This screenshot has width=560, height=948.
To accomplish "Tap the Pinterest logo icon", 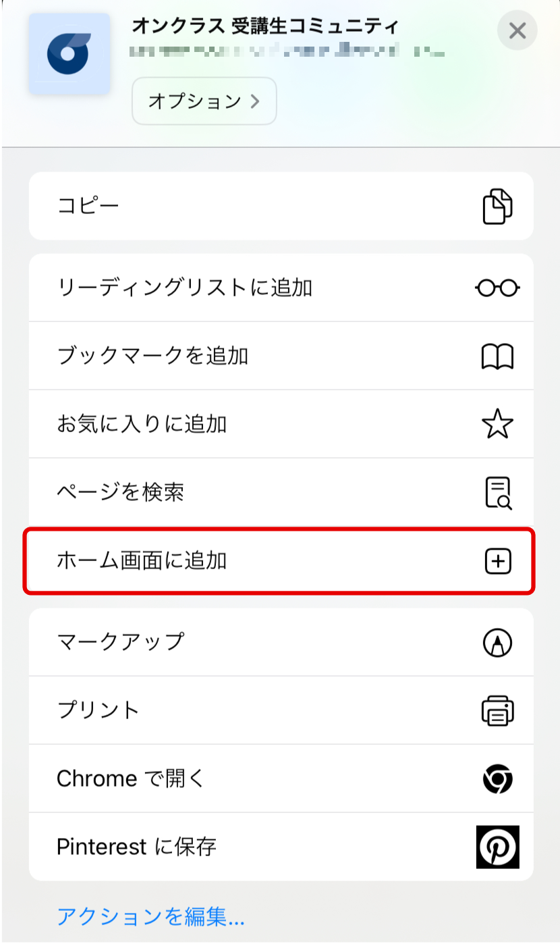I will (x=498, y=847).
